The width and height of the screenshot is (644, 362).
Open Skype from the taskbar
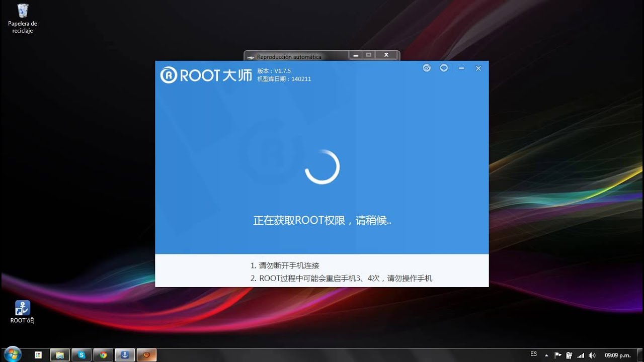pyautogui.click(x=81, y=355)
